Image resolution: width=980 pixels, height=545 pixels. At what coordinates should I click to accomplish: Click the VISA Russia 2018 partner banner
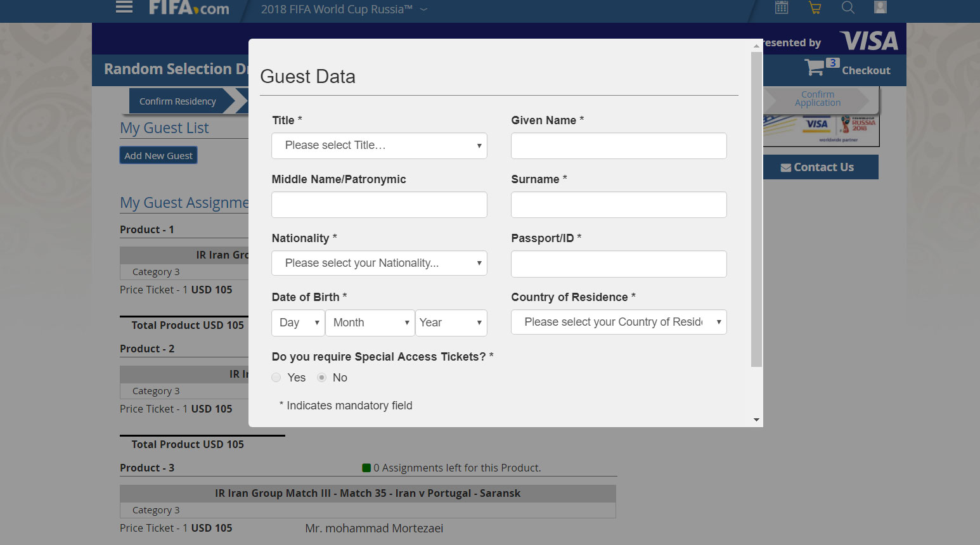pos(821,130)
